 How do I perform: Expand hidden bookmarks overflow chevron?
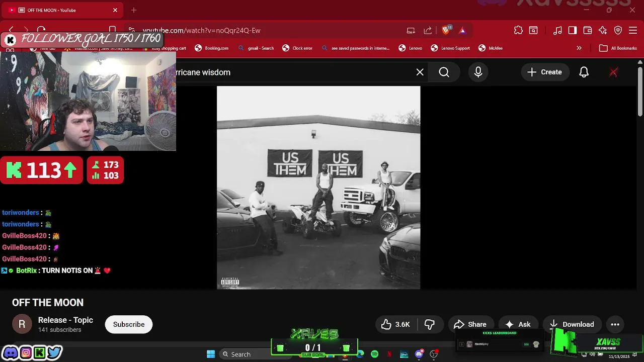579,48
